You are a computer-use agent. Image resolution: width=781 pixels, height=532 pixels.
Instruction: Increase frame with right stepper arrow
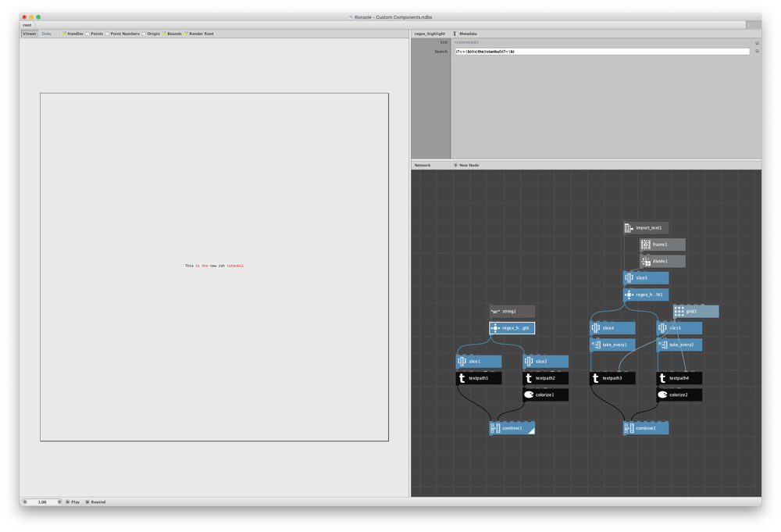pos(59,502)
